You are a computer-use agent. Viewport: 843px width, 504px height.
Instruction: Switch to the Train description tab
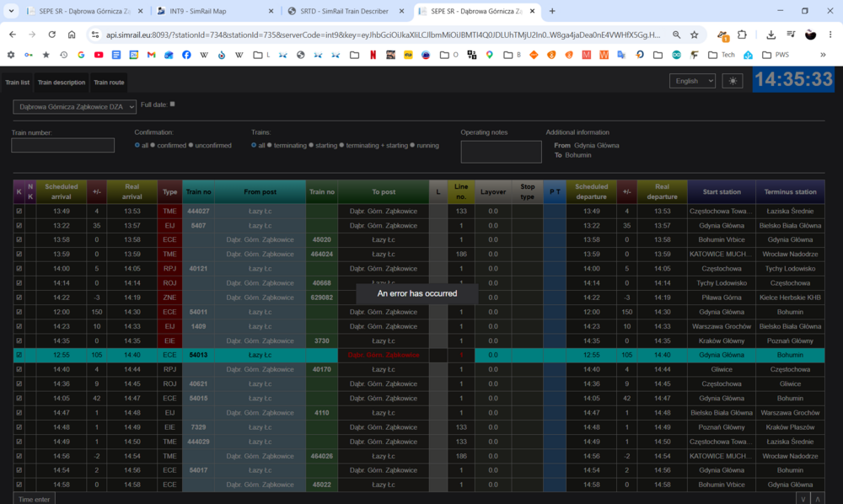coord(62,83)
